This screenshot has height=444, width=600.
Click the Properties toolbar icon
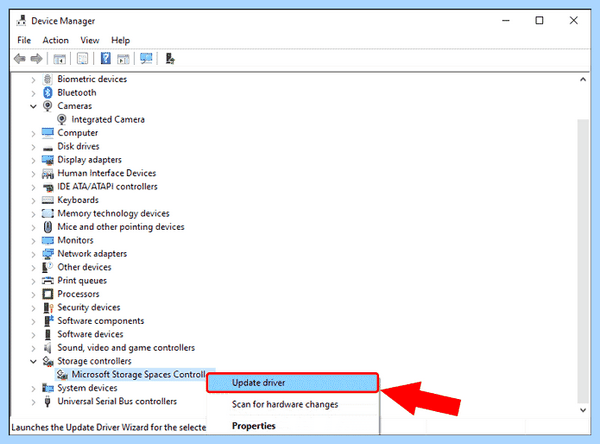82,59
